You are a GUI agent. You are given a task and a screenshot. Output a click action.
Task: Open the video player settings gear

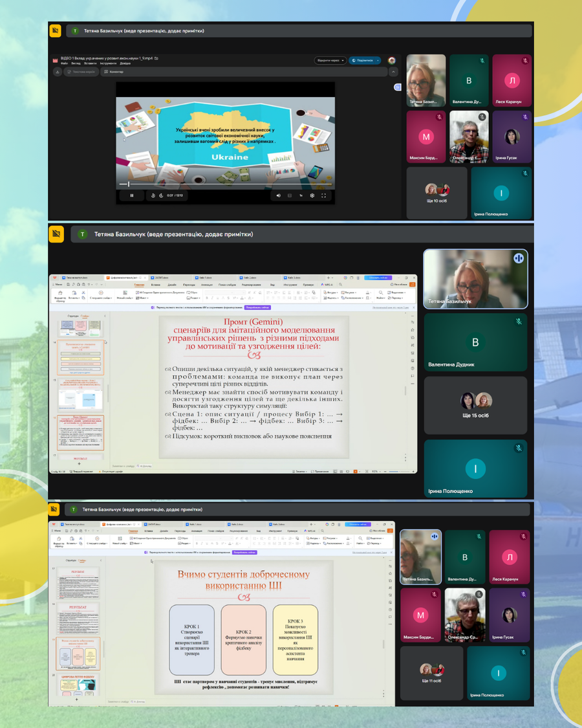(x=312, y=195)
